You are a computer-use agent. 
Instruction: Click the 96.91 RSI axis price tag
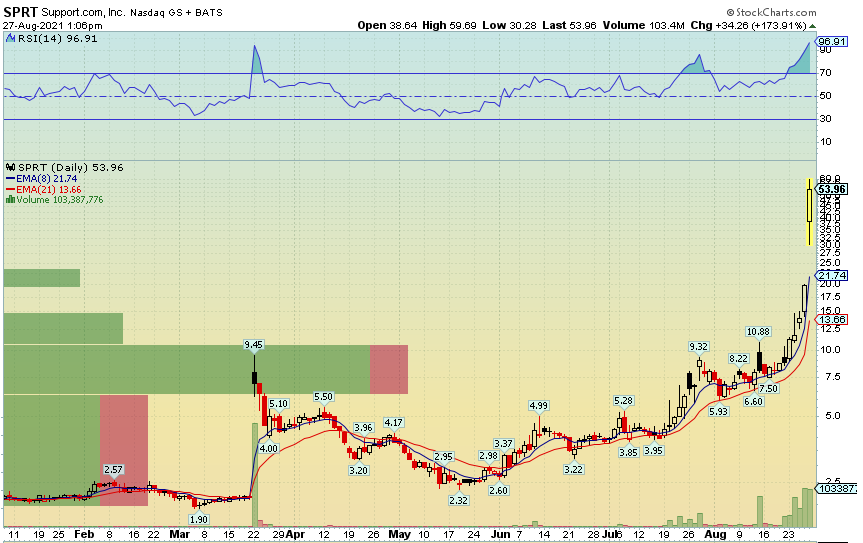832,42
